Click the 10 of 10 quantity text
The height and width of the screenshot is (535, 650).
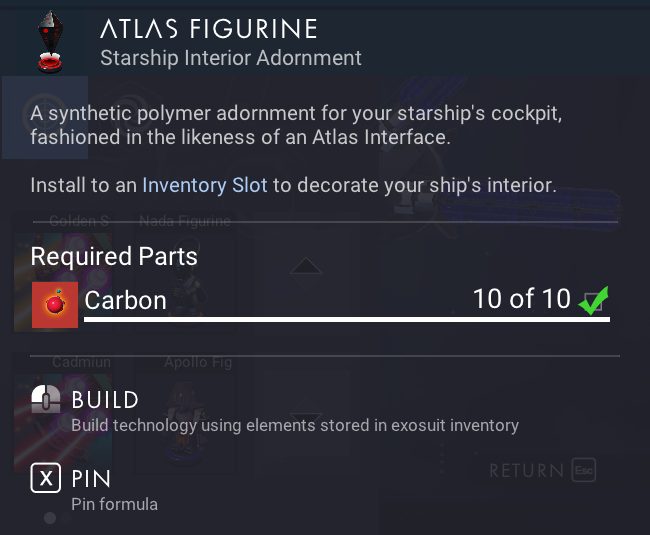[521, 298]
